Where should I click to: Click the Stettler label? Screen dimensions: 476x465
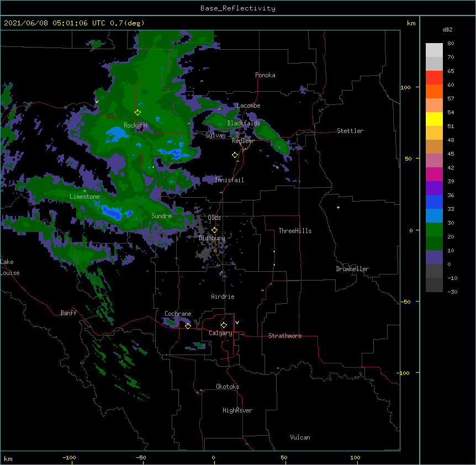pyautogui.click(x=350, y=131)
